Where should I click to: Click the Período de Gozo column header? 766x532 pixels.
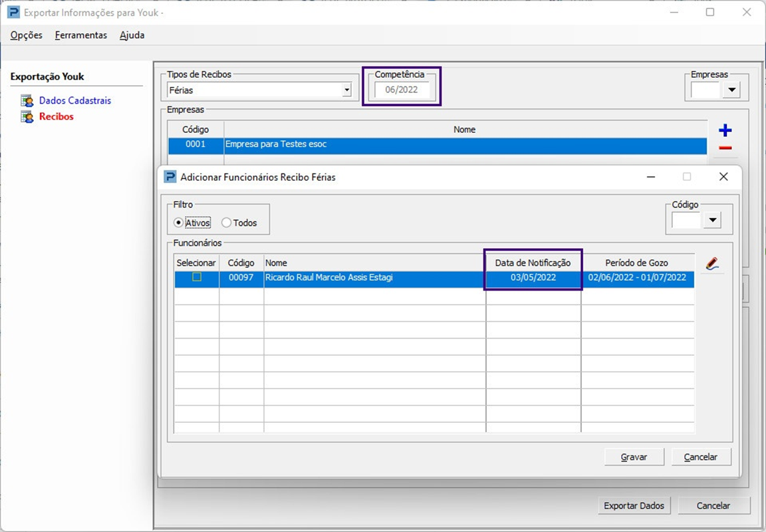pyautogui.click(x=637, y=263)
